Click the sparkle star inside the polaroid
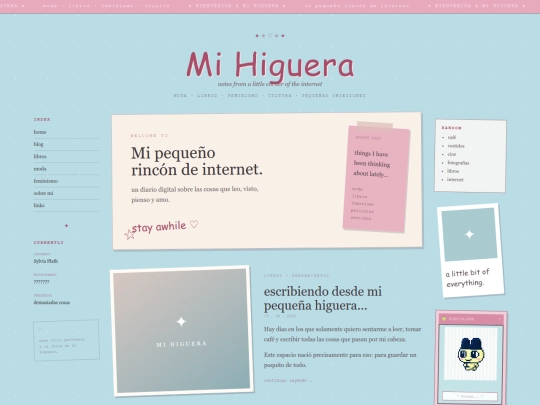 (x=469, y=235)
